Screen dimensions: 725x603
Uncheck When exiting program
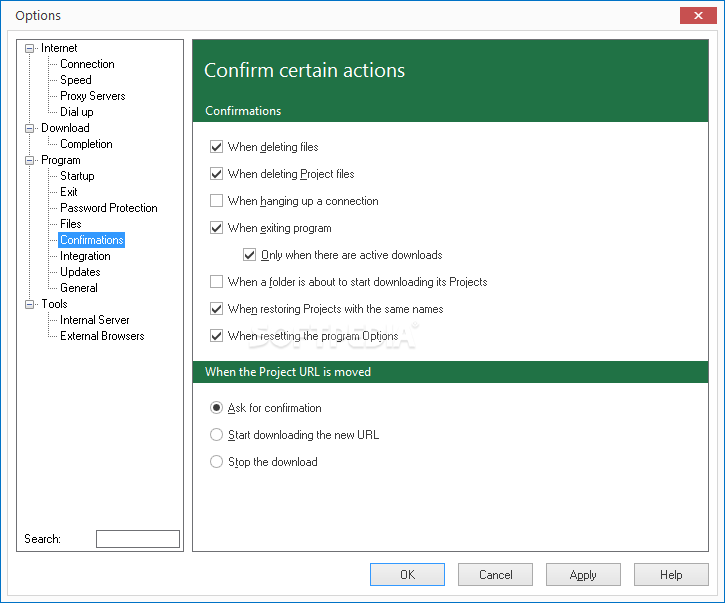216,228
